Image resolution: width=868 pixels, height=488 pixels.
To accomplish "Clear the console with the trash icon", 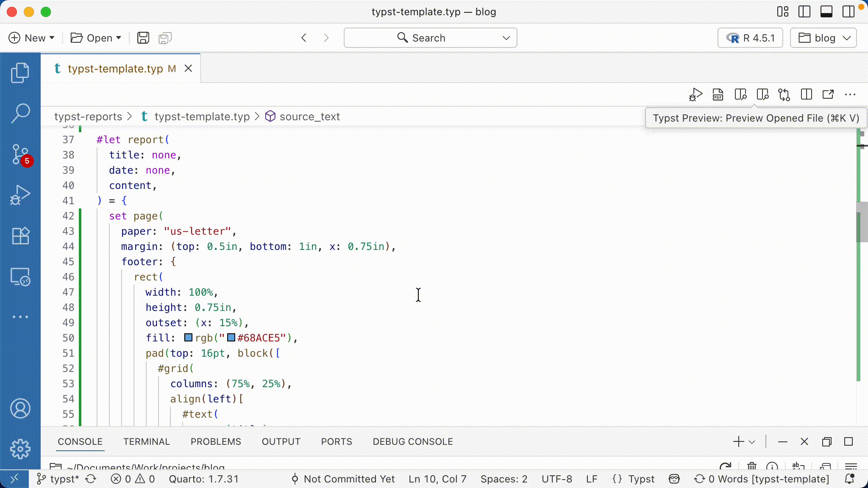I will [x=751, y=466].
